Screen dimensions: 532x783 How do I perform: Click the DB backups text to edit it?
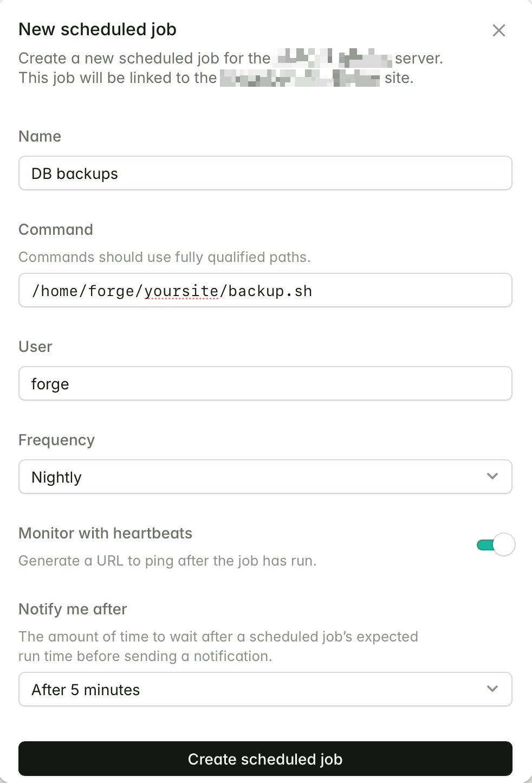74,174
